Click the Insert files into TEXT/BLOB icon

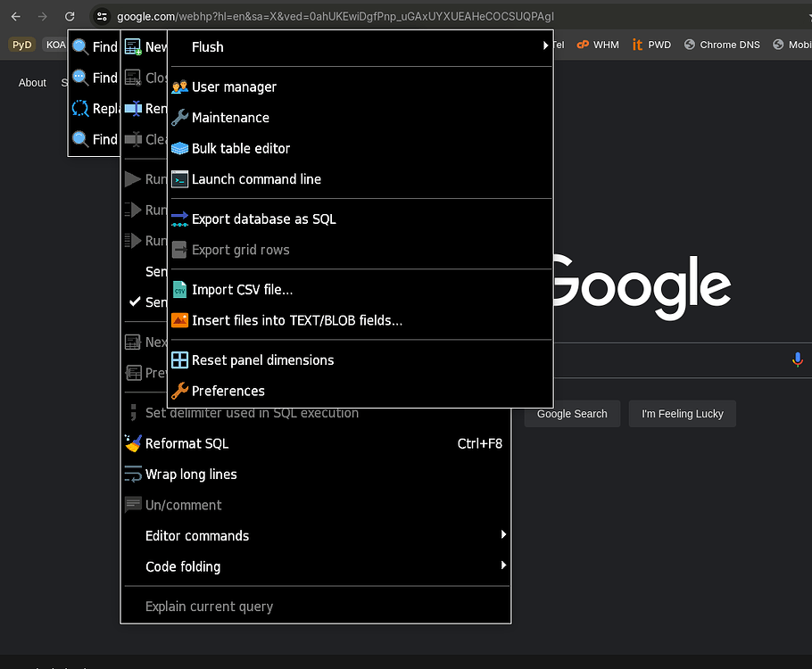(x=179, y=320)
